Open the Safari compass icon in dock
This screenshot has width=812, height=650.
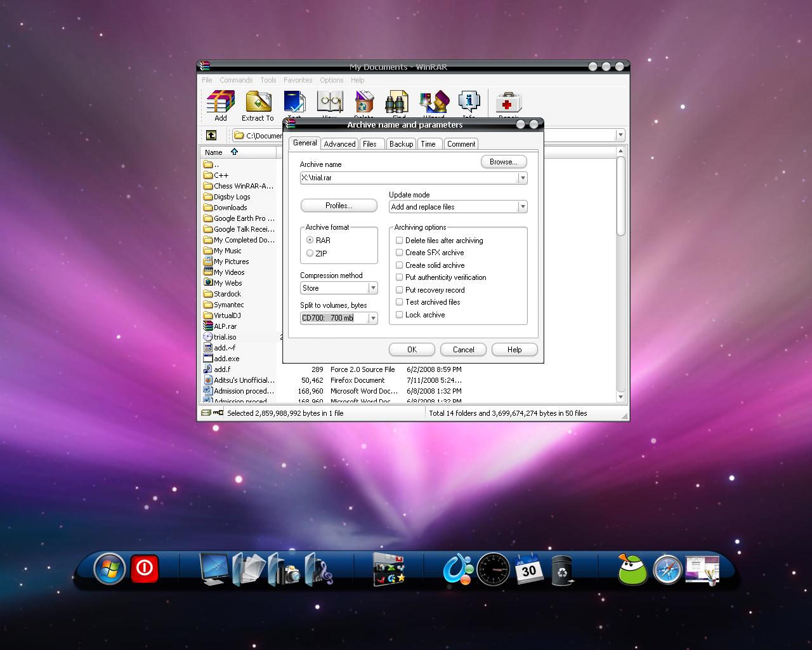(x=667, y=570)
